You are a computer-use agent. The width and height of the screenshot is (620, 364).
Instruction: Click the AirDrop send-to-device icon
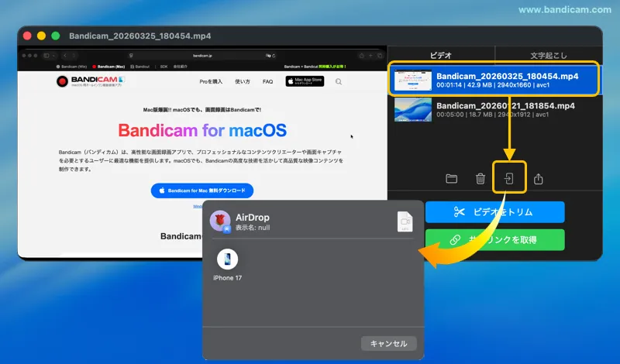pyautogui.click(x=509, y=179)
